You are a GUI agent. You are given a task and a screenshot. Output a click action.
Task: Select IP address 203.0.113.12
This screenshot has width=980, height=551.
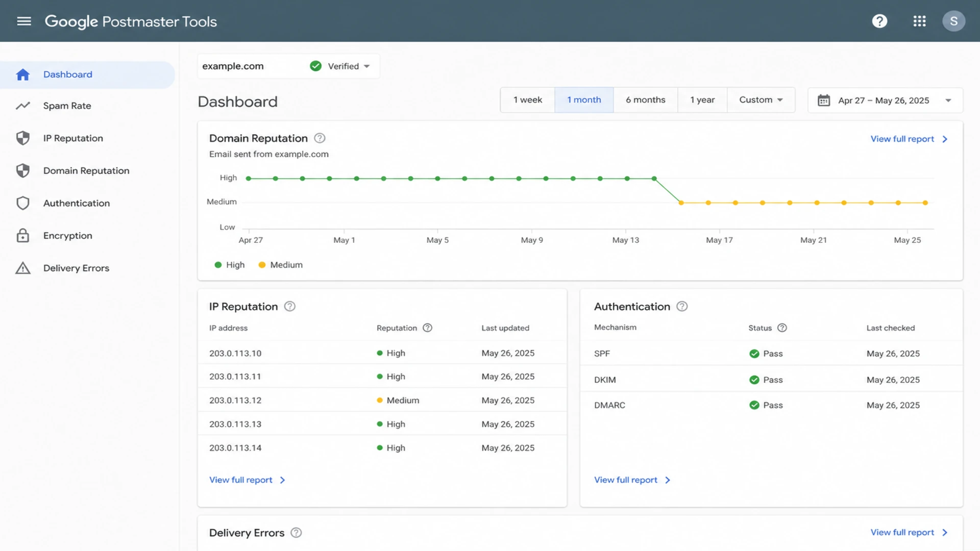(x=235, y=400)
